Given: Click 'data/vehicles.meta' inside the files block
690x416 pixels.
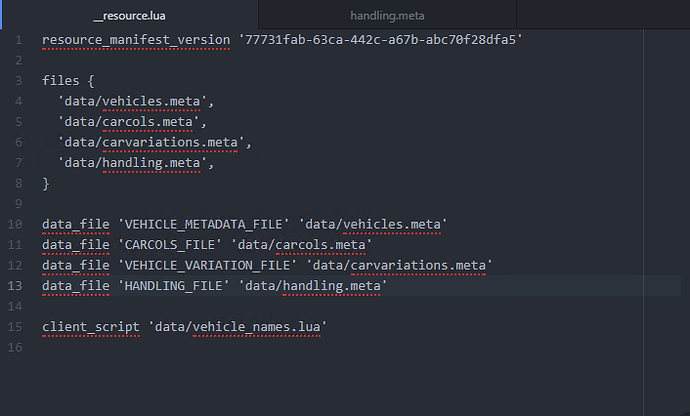Looking at the screenshot, I should point(136,101).
